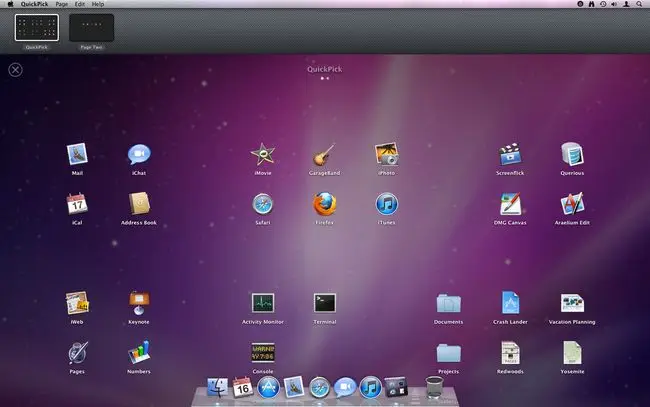This screenshot has height=407, width=650.
Task: Open iTunes icon in the grid
Action: 386,204
